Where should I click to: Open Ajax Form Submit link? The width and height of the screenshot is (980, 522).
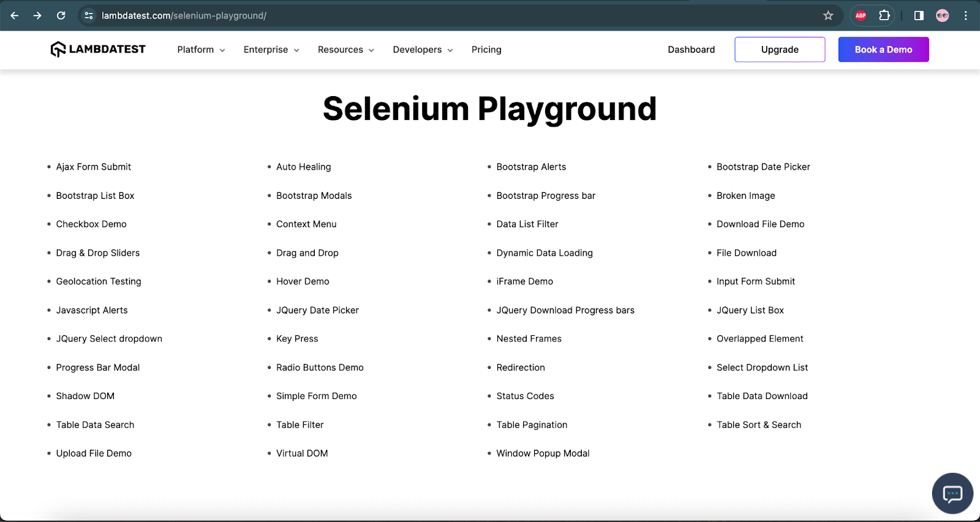(94, 166)
